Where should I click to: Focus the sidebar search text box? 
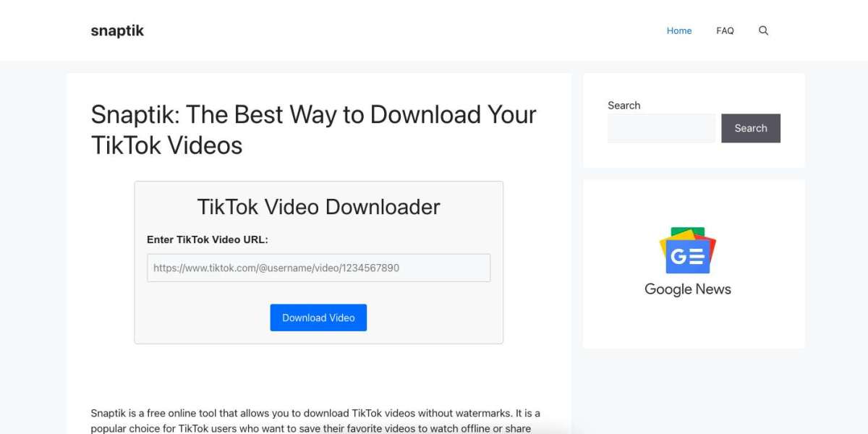[661, 128]
